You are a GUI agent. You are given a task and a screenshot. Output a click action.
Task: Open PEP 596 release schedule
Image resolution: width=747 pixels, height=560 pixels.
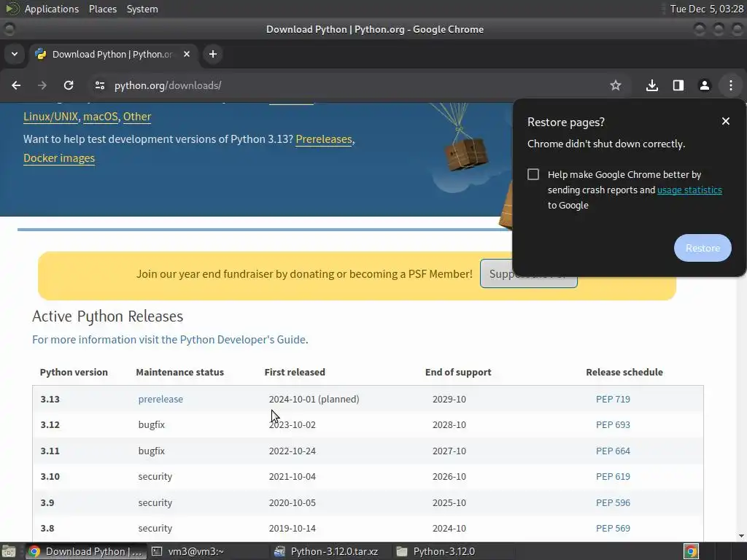pyautogui.click(x=613, y=503)
